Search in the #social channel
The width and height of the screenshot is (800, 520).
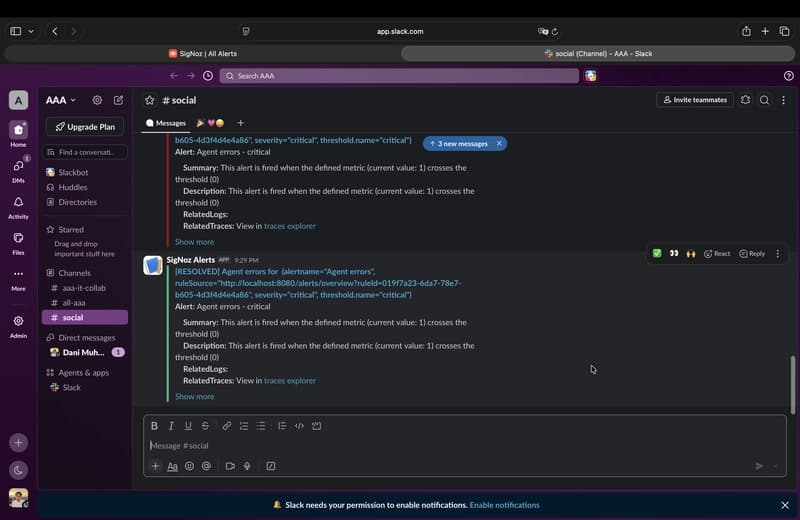click(764, 100)
